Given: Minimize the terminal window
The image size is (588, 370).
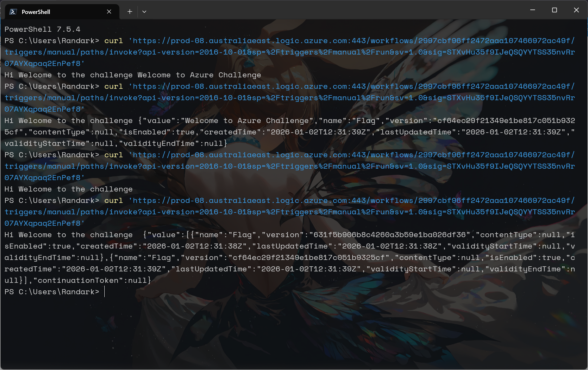Looking at the screenshot, I should click(532, 10).
